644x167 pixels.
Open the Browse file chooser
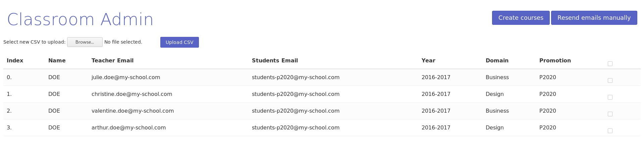point(85,42)
